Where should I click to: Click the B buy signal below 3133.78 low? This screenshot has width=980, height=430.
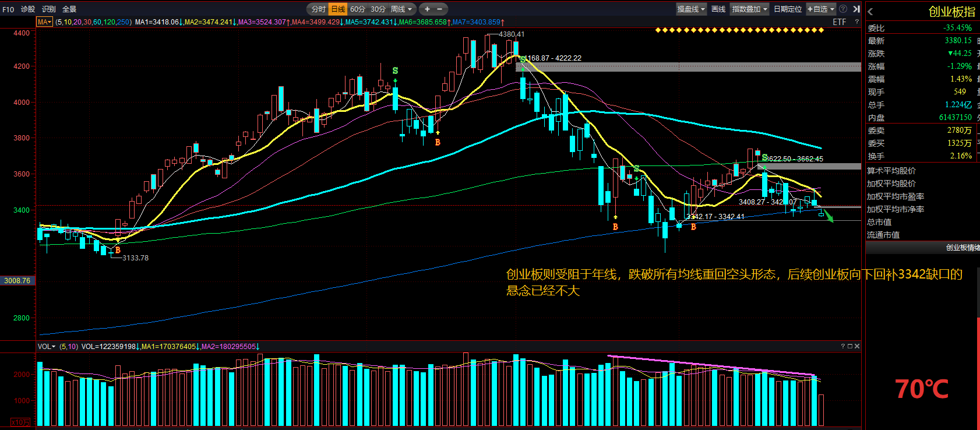point(118,251)
